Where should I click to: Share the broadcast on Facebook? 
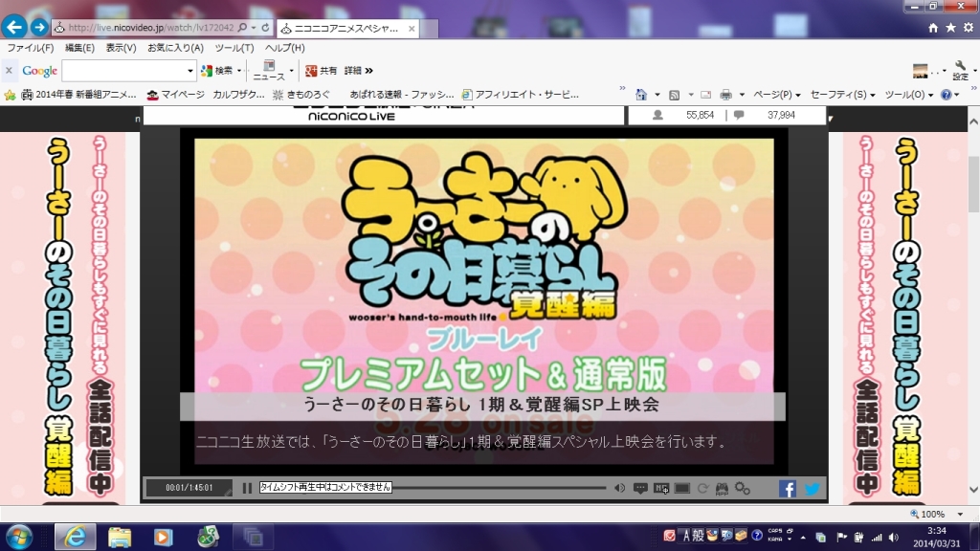[x=788, y=489]
